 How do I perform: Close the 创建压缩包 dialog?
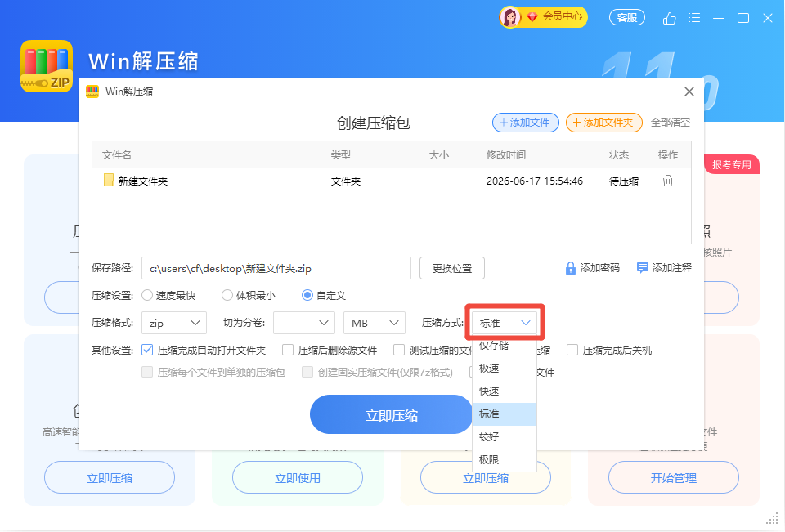(x=689, y=92)
